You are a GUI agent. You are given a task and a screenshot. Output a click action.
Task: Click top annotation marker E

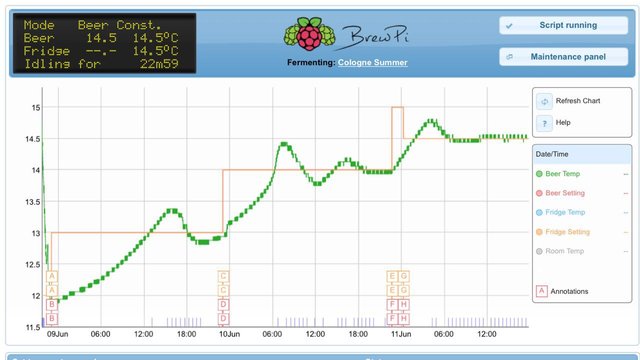392,276
